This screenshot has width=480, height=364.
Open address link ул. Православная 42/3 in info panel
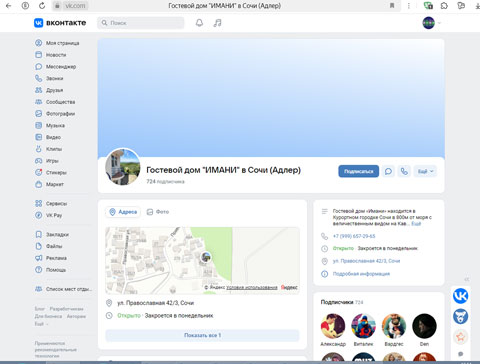click(366, 261)
